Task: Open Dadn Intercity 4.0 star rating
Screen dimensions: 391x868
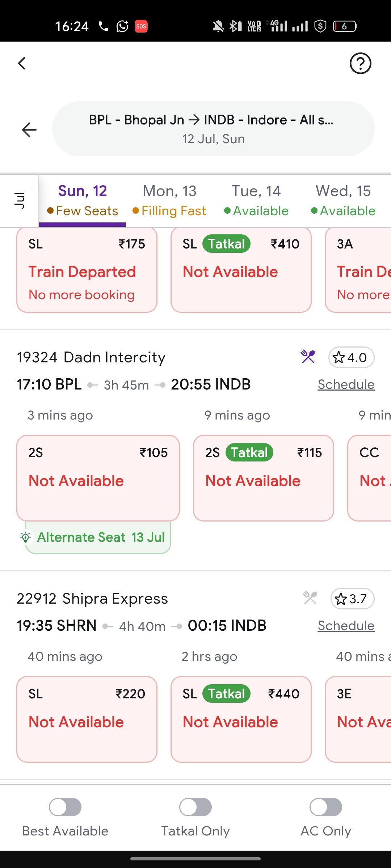Action: 351,358
